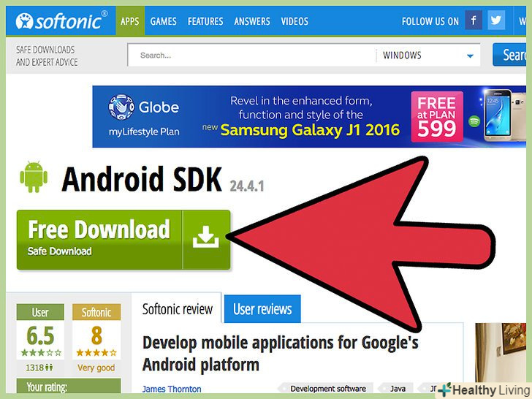Image resolution: width=532 pixels, height=399 pixels.
Task: Click the Search button
Action: [509, 55]
